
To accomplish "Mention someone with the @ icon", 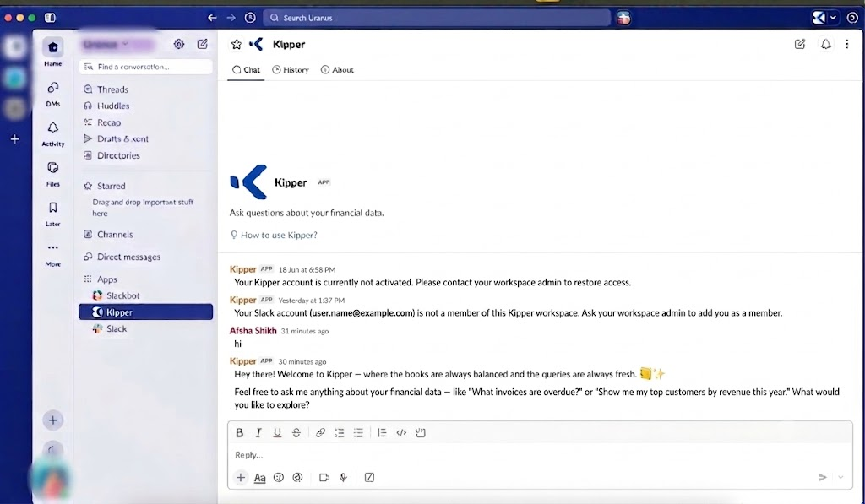I will coord(297,478).
